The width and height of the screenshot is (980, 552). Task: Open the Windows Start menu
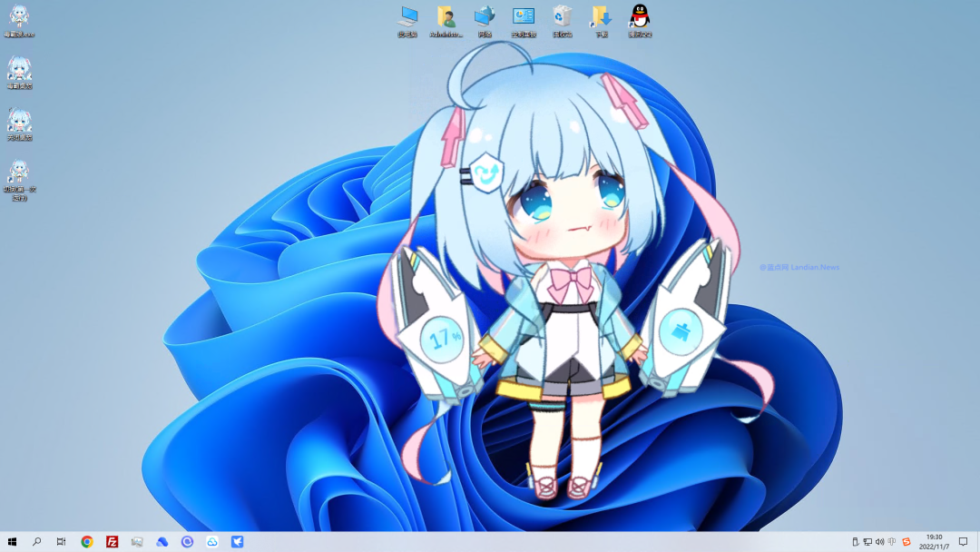(x=12, y=541)
